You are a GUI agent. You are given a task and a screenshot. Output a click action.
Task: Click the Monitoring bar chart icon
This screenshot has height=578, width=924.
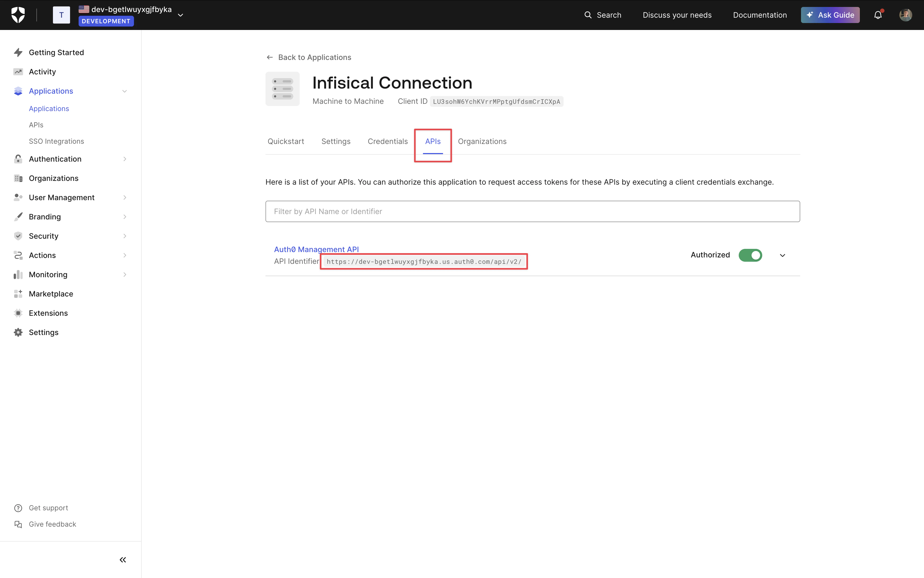pyautogui.click(x=18, y=275)
